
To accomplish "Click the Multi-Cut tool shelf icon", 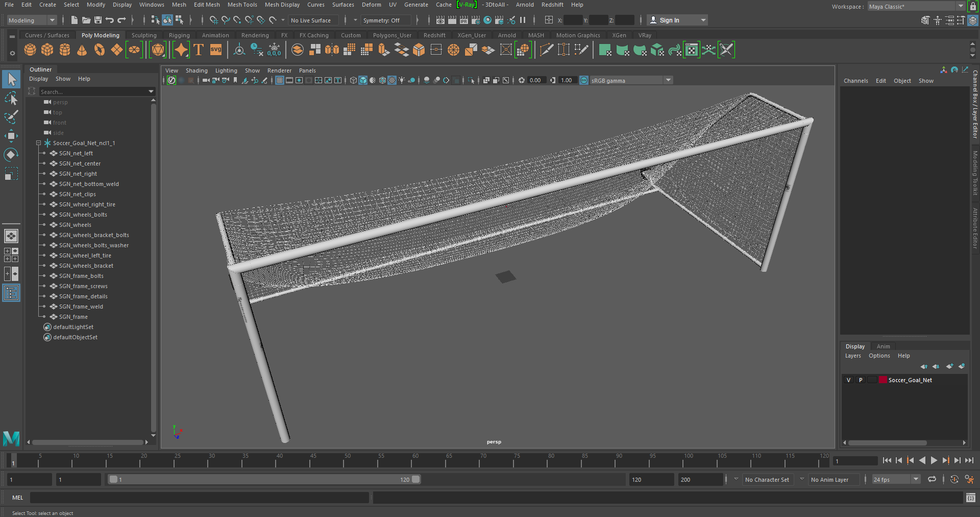I will coord(546,50).
